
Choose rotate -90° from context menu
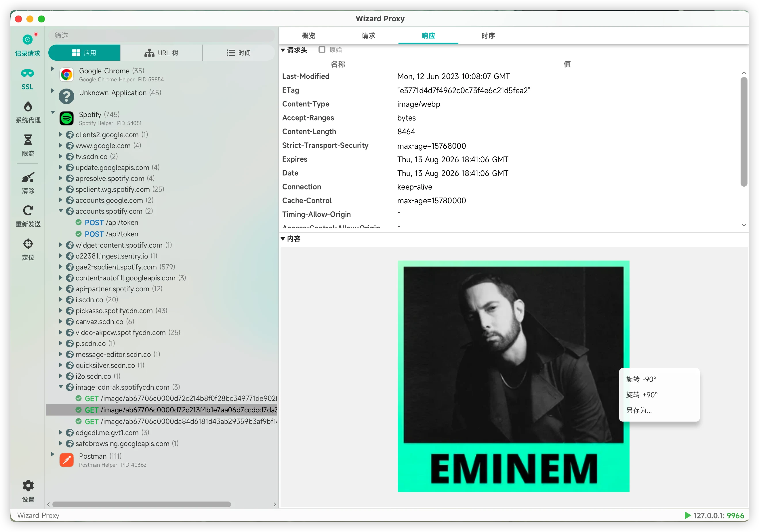click(659, 379)
